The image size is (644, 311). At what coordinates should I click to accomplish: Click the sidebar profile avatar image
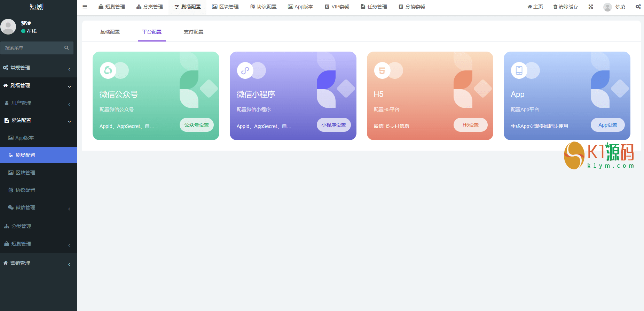coord(8,27)
